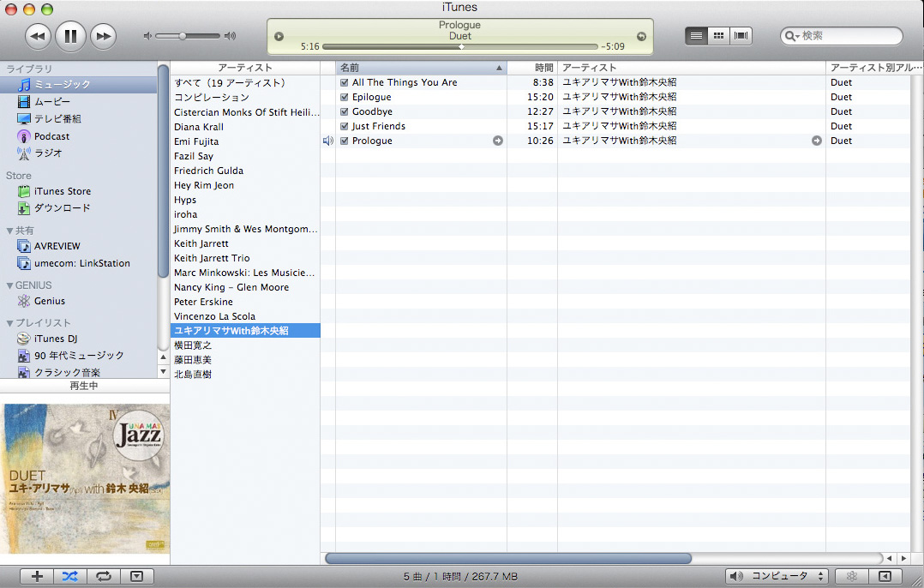Viewport: 924px width, 588px height.
Task: Uncheck All The Things You Are
Action: pos(345,82)
